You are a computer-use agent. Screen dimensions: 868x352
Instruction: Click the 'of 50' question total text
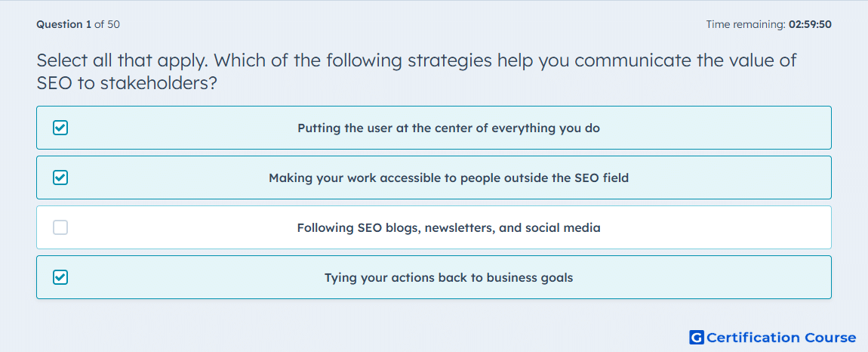point(107,24)
